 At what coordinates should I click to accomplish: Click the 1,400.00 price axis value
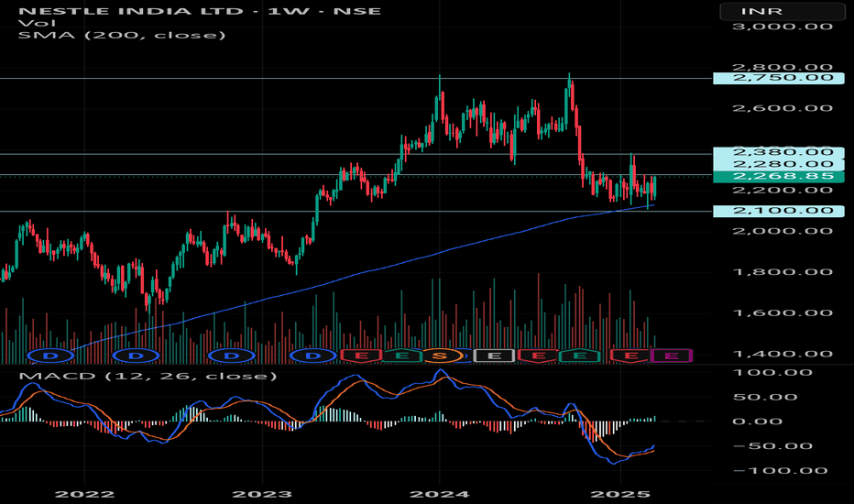[783, 354]
